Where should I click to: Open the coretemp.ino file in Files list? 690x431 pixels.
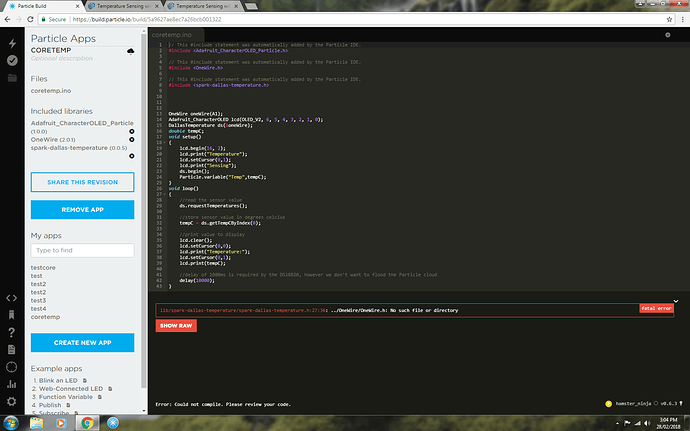[51, 91]
